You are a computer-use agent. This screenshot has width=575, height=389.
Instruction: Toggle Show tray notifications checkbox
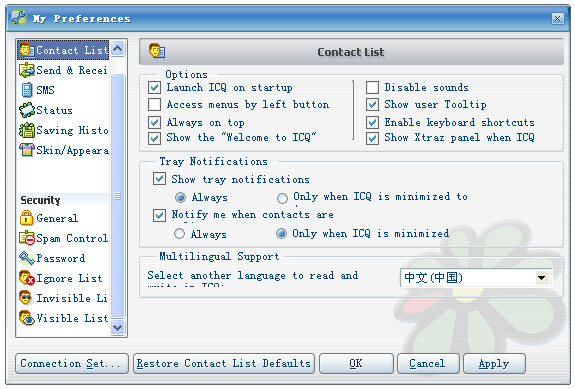coord(159,179)
